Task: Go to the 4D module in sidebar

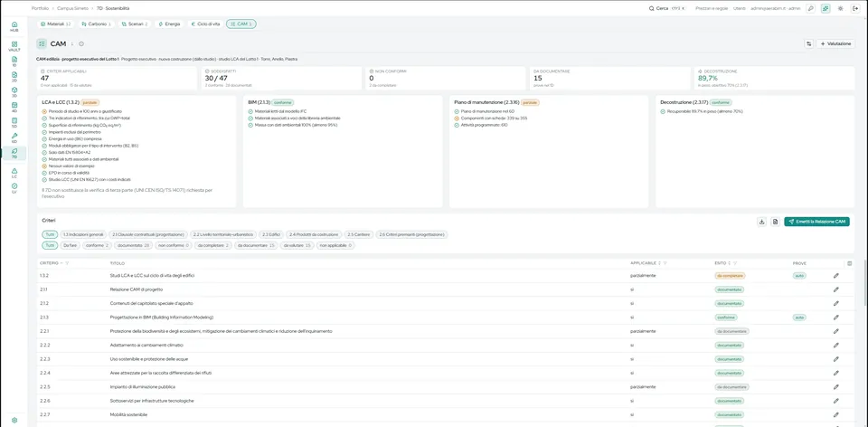Action: [x=14, y=107]
